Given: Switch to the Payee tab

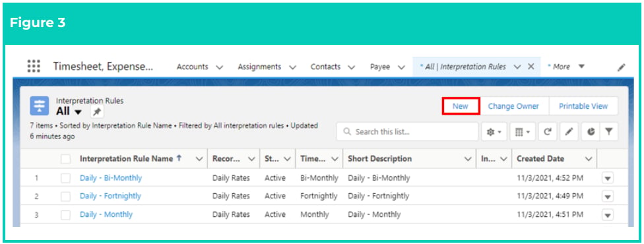Looking at the screenshot, I should point(380,67).
